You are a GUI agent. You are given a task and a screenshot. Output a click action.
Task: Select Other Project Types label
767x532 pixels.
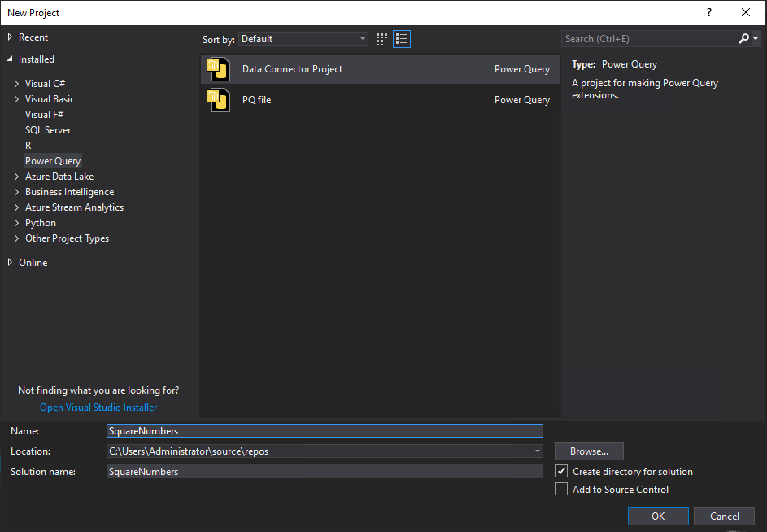(67, 238)
